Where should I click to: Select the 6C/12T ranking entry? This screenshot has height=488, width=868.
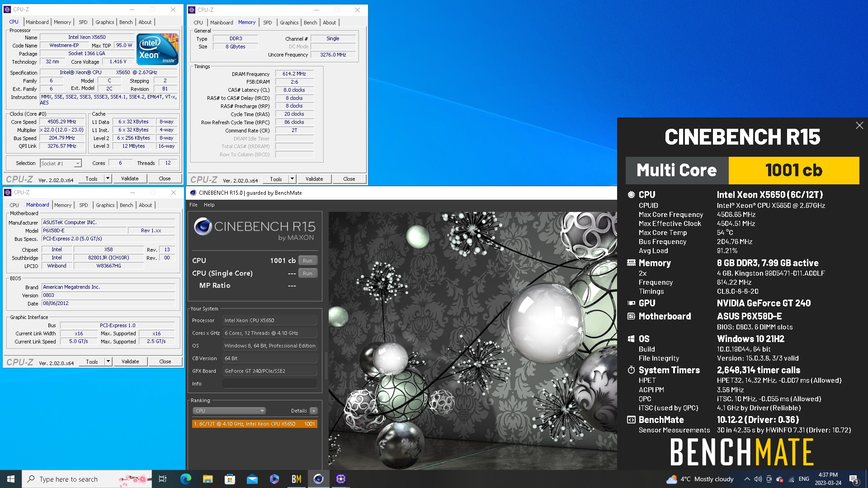(x=255, y=424)
